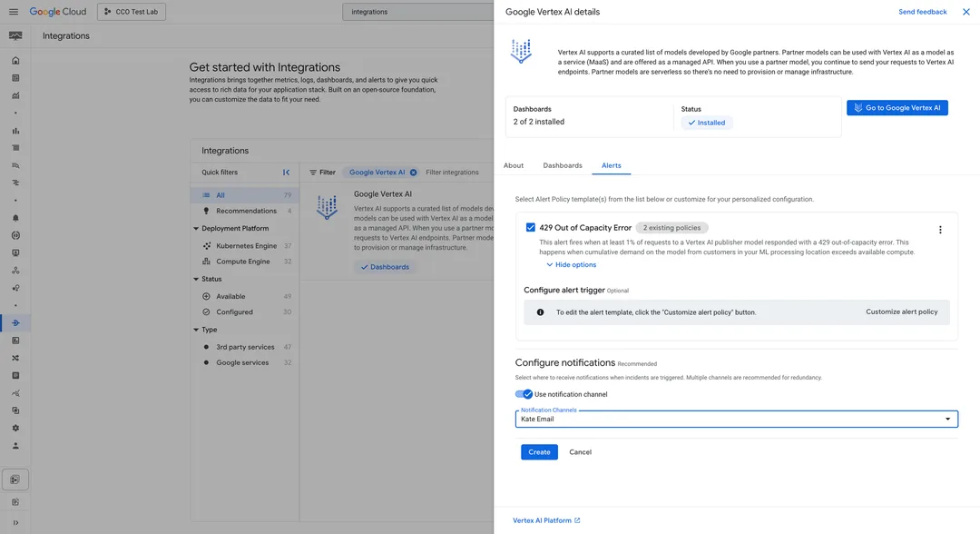Switch to the Dashboards tab
The width and height of the screenshot is (980, 534).
[563, 165]
